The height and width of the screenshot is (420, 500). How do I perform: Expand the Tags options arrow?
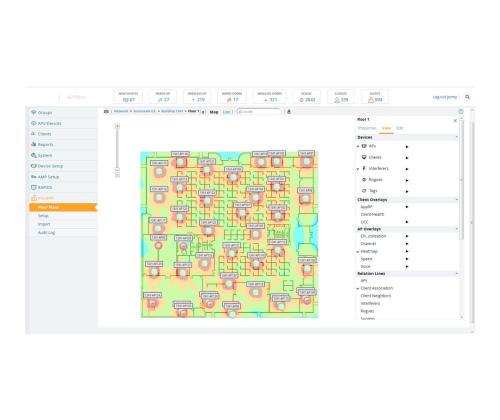click(x=407, y=192)
